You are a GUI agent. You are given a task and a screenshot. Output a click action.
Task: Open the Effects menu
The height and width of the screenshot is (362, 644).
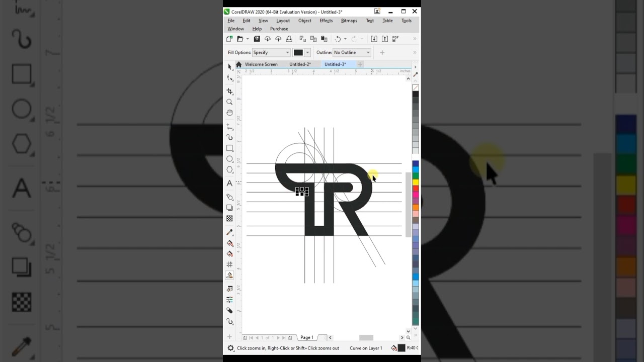[x=326, y=21]
